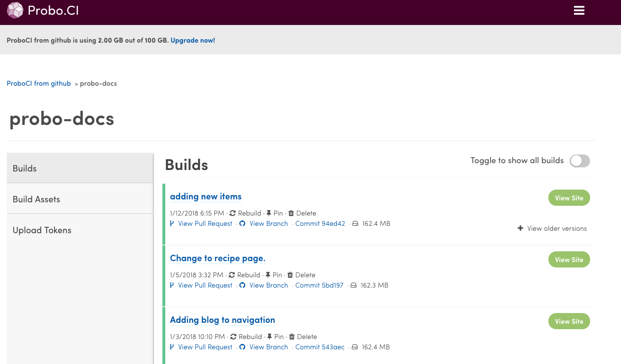621x364 pixels.
Task: Click GitHub icon in "Adding blog to navigation" row
Action: [x=242, y=347]
